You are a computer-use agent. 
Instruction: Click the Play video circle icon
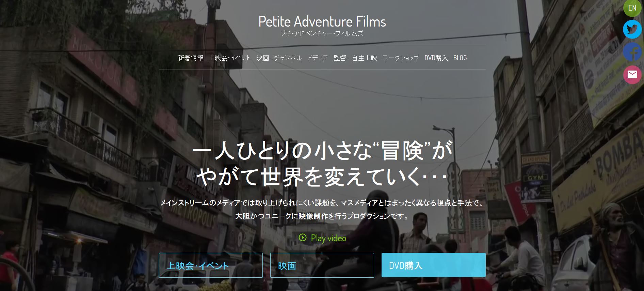302,238
